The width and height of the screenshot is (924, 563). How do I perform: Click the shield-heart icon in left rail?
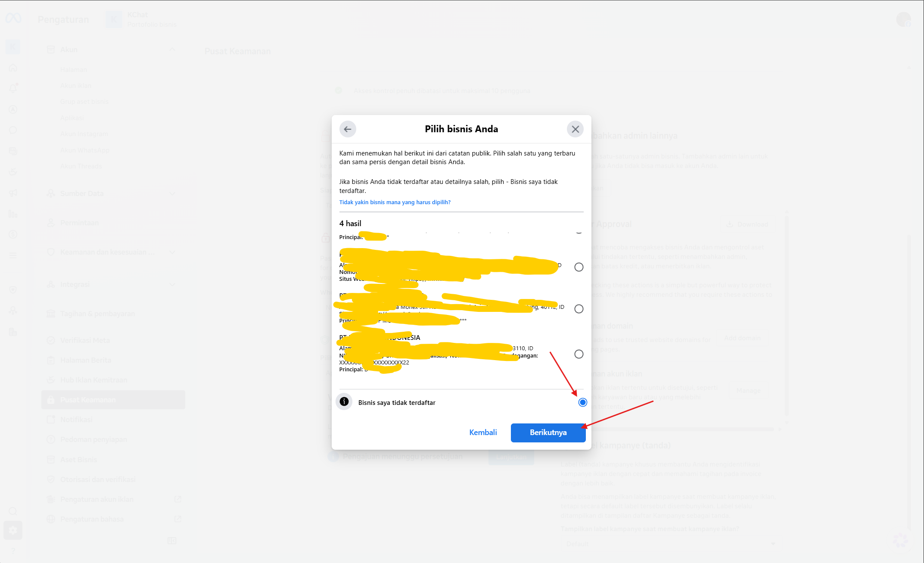coord(13,290)
